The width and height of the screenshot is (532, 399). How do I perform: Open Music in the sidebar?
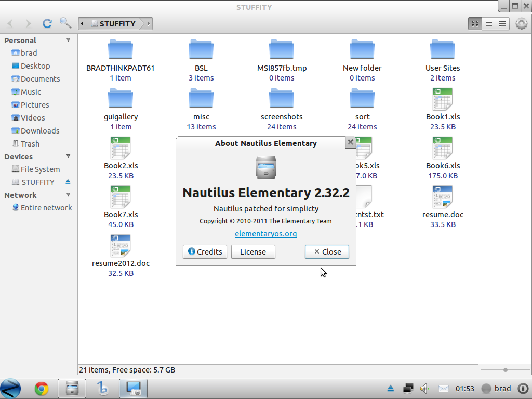pyautogui.click(x=26, y=92)
